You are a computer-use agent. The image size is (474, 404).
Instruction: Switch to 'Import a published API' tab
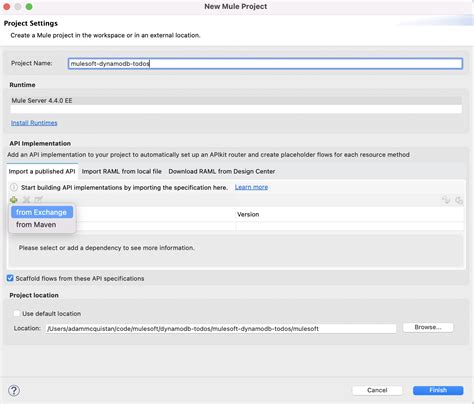[x=42, y=171]
